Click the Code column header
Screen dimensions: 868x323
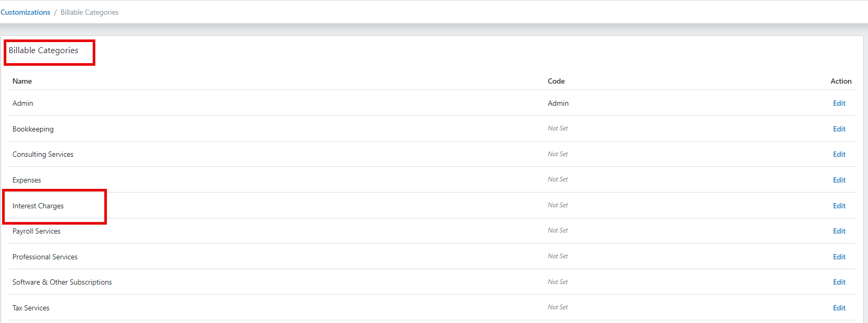point(556,81)
